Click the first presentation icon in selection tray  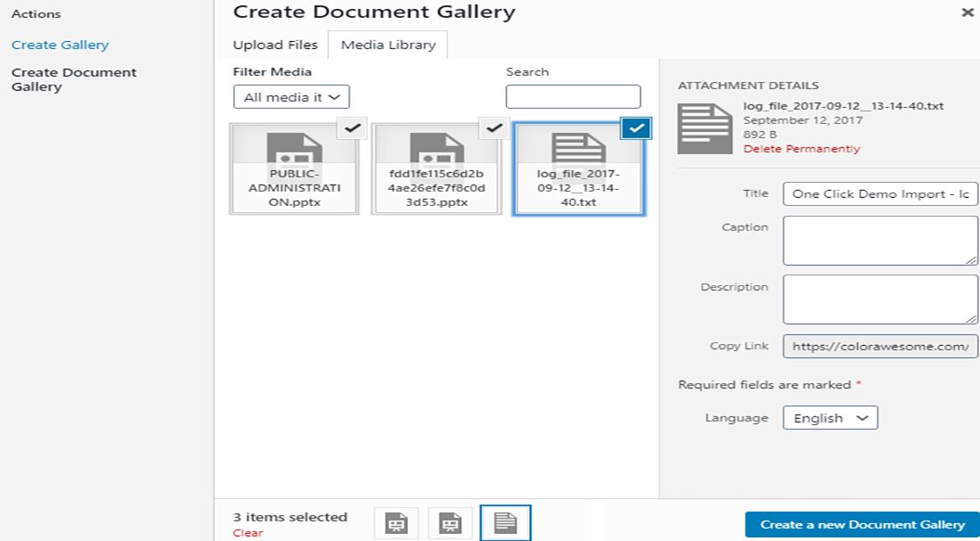click(396, 523)
